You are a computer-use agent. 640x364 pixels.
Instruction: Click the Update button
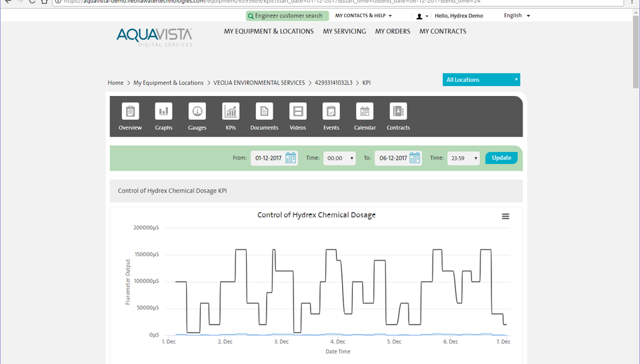[501, 158]
